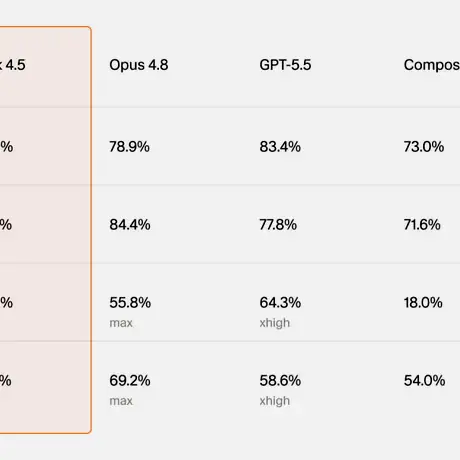Select the 71.6% score cell
Image resolution: width=460 pixels, height=460 pixels.
coord(422,225)
